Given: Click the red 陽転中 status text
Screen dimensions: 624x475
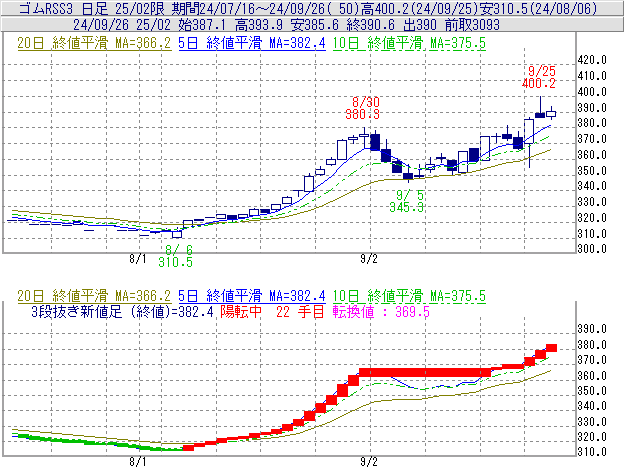Looking at the screenshot, I should (x=241, y=311).
